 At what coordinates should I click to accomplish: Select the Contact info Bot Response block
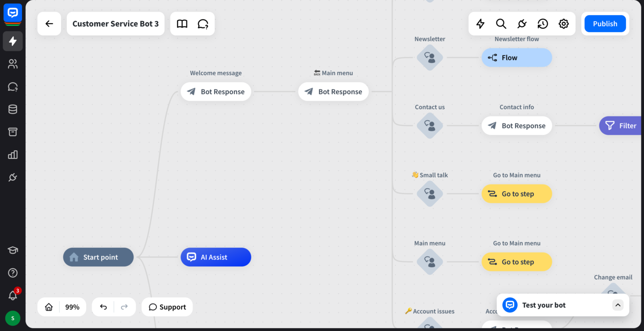click(x=517, y=126)
